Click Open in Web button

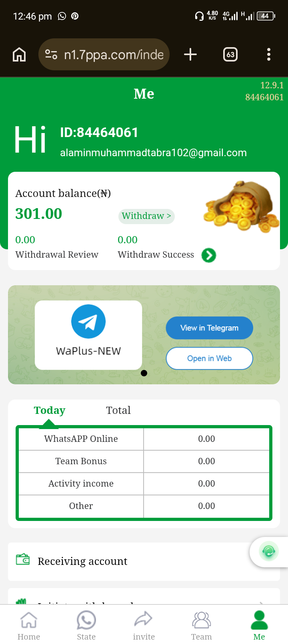pos(209,358)
